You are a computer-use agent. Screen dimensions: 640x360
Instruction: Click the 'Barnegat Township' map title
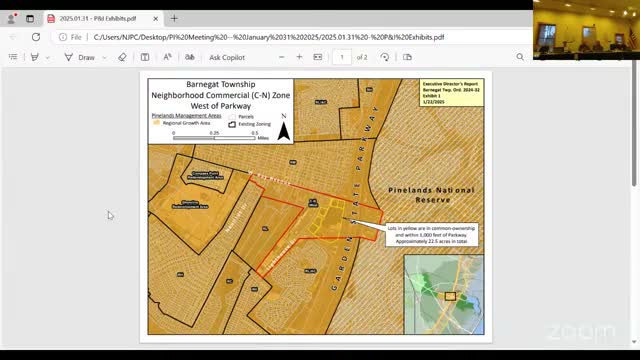coord(220,84)
